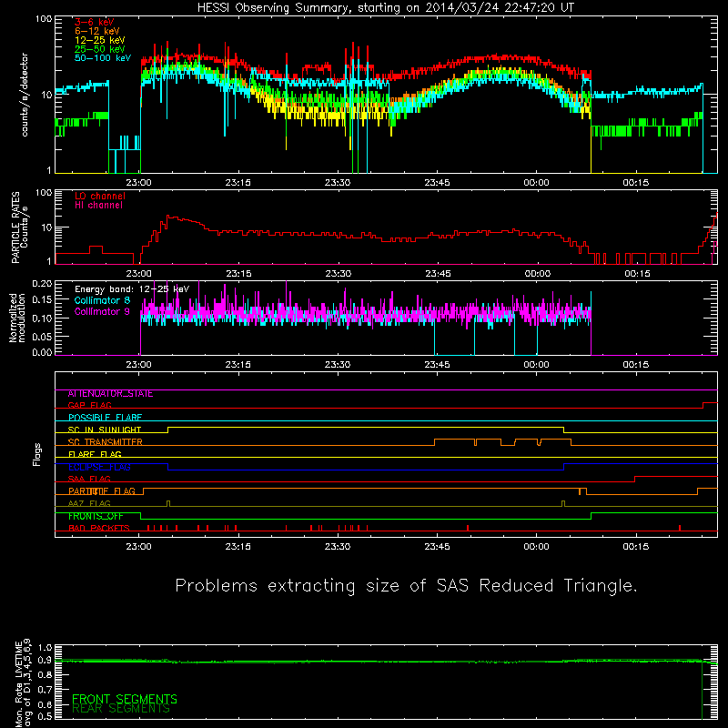728x728 pixels.
Task: Click the PARTICLE RATES axis title
Action: pos(19,227)
